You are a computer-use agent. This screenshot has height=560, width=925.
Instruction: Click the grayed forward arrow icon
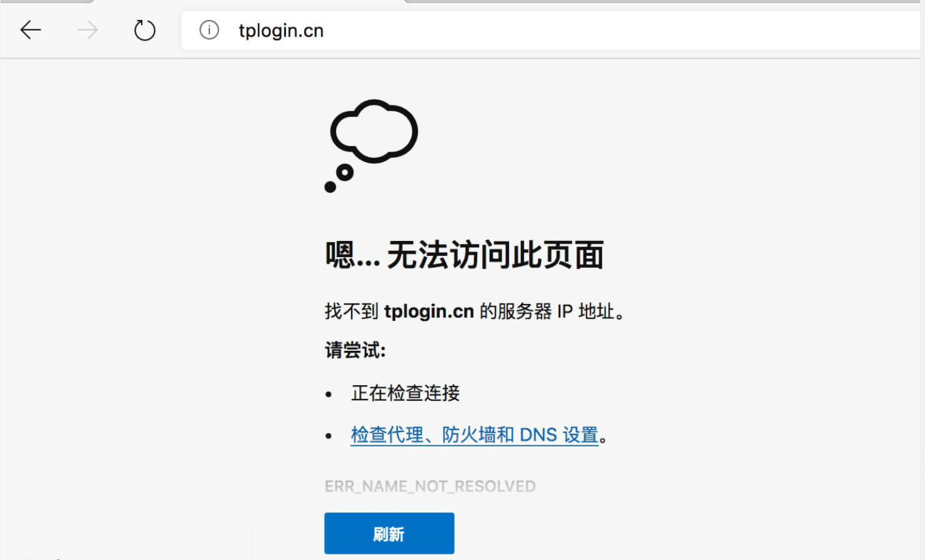click(x=87, y=30)
